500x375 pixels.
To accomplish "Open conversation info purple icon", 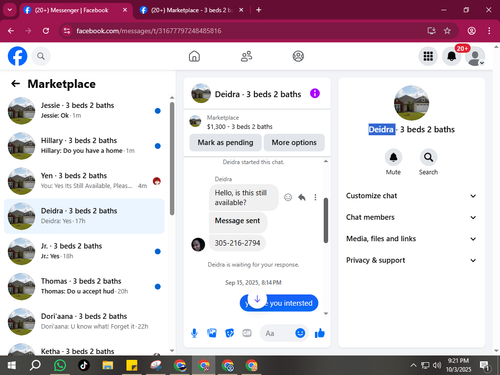I will (x=315, y=93).
